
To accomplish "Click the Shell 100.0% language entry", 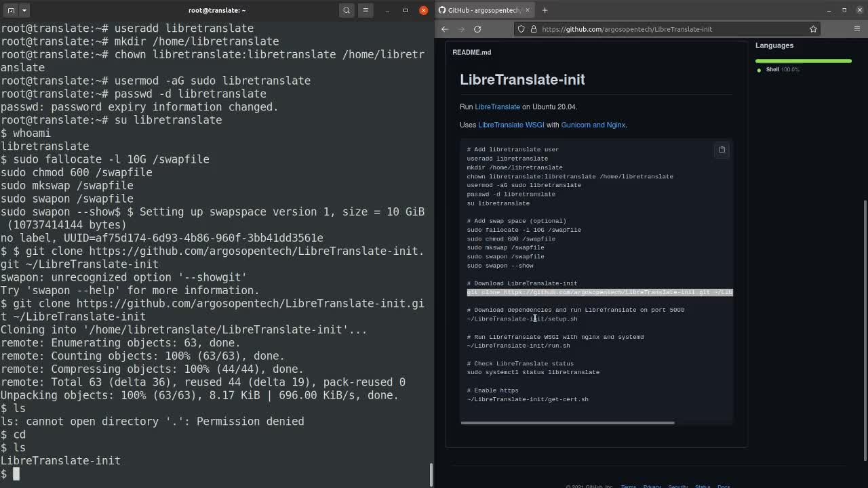I will click(783, 70).
